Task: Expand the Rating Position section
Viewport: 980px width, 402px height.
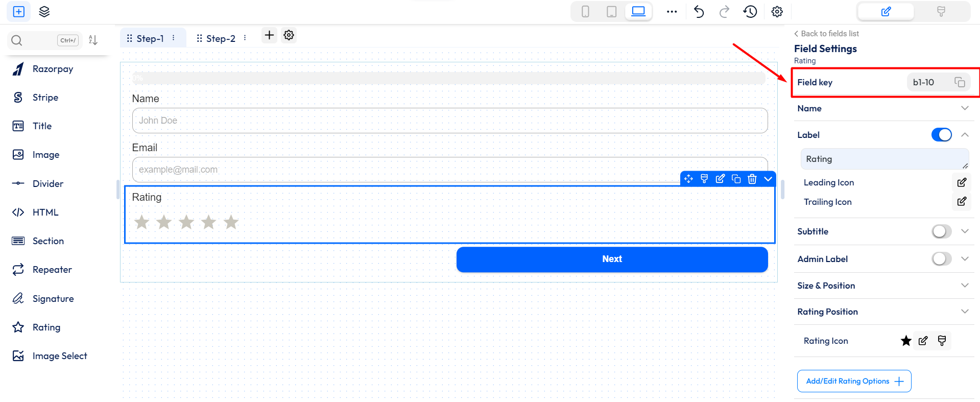Action: tap(964, 312)
